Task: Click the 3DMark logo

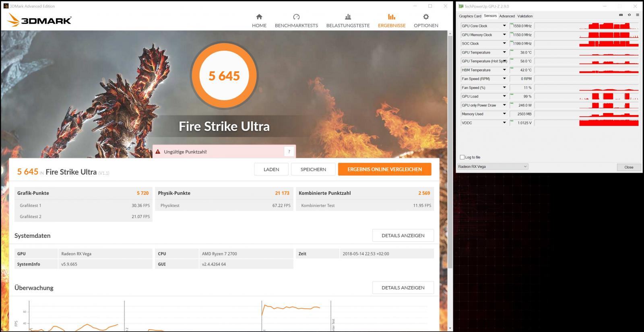Action: (x=39, y=20)
